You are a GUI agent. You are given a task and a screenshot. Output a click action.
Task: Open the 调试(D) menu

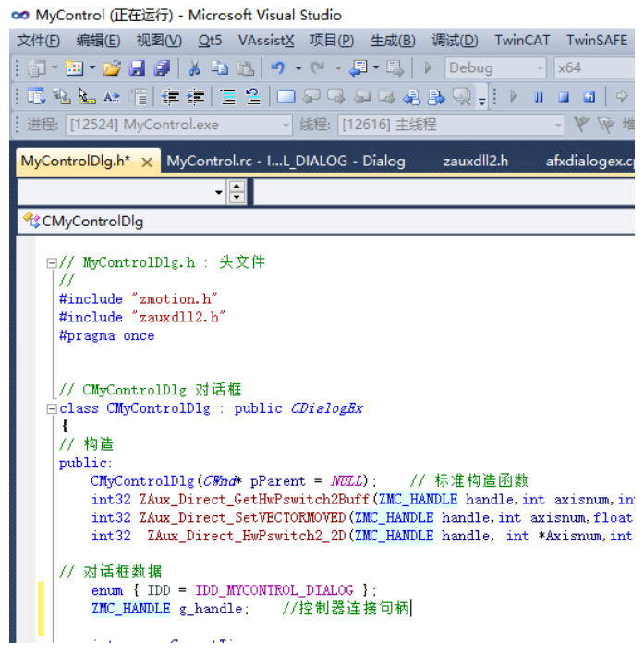(455, 41)
